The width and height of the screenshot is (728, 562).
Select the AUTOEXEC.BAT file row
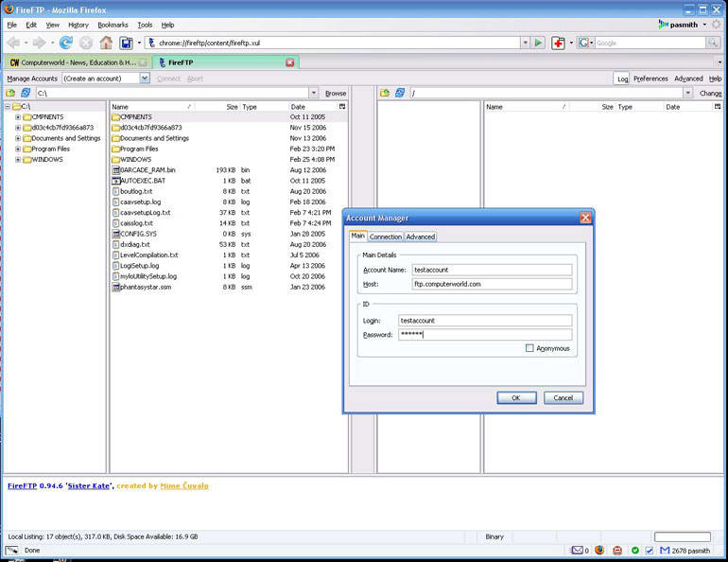[x=229, y=181]
